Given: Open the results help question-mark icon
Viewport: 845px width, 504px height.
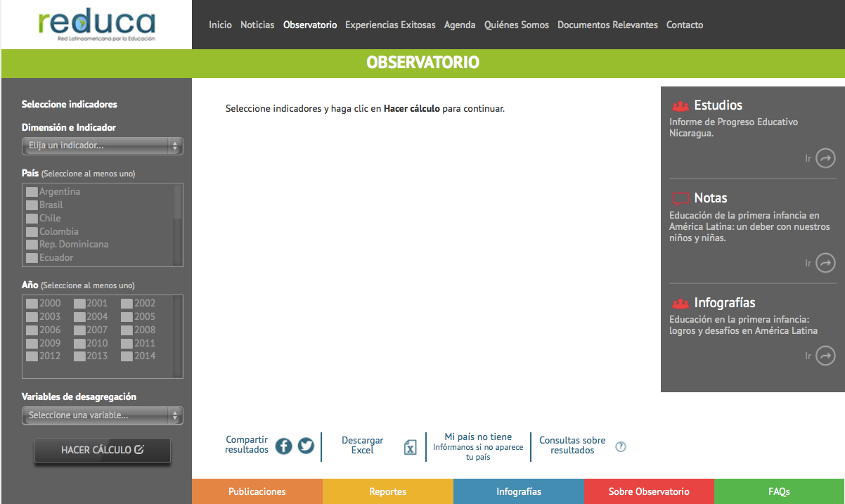Looking at the screenshot, I should pos(621,446).
